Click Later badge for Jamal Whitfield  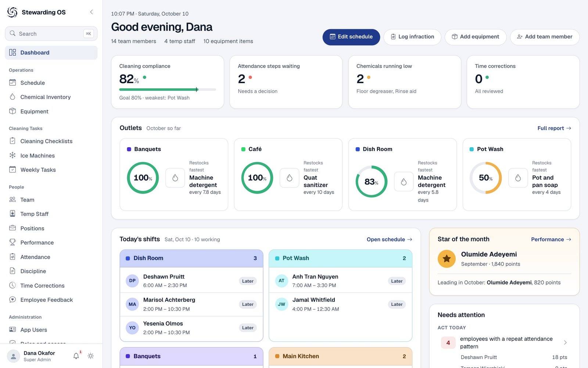397,304
